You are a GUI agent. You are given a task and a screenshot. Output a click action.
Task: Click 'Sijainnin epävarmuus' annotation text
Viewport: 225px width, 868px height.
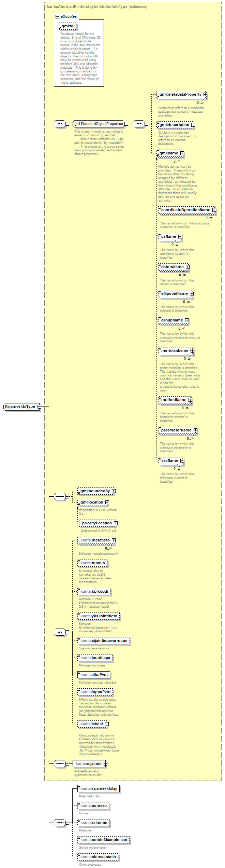94,648
